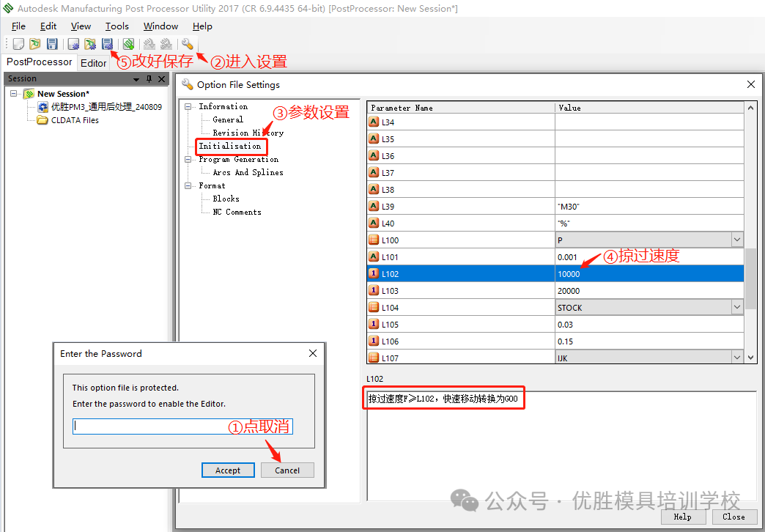Switch to the PostProcessor tab

tap(39, 62)
